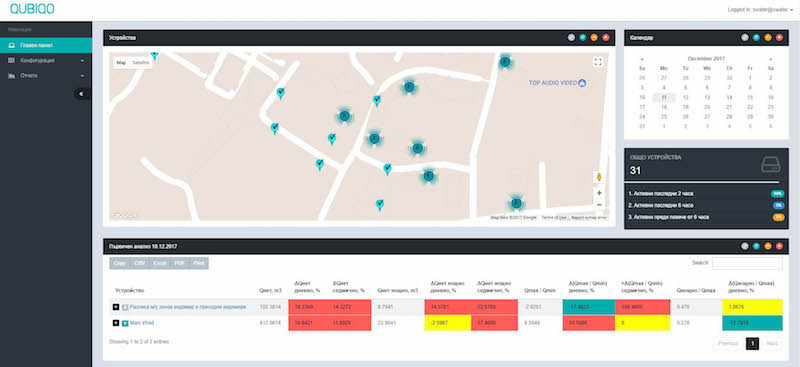Expand the Конфигурация sidebar menu
Image resolution: width=800 pixels, height=367 pixels.
(46, 60)
